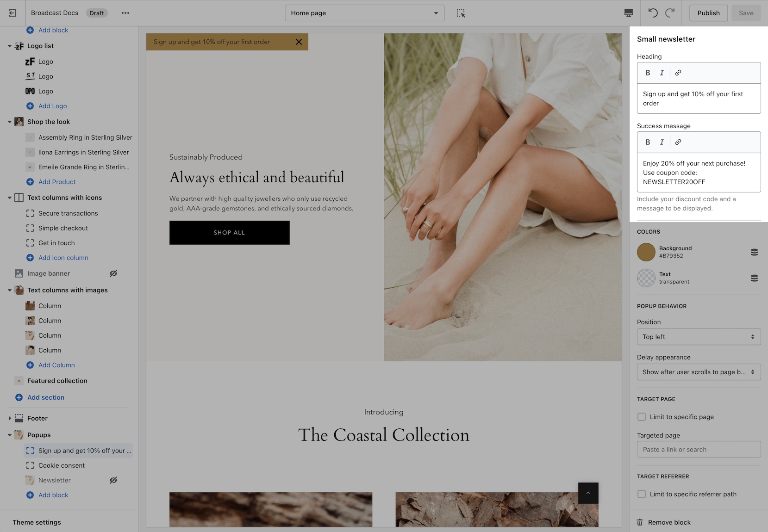Click the Background color swatch #B79352
The image size is (768, 532).
click(x=646, y=252)
